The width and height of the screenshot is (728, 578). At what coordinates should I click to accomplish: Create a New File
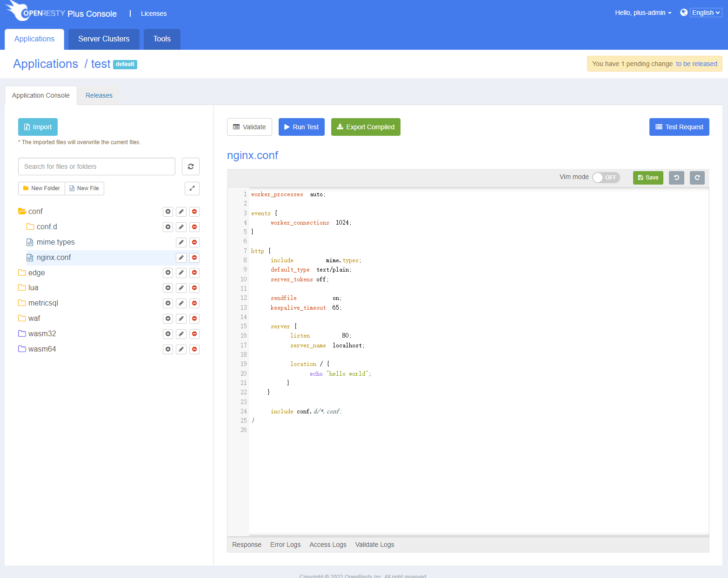pos(84,188)
